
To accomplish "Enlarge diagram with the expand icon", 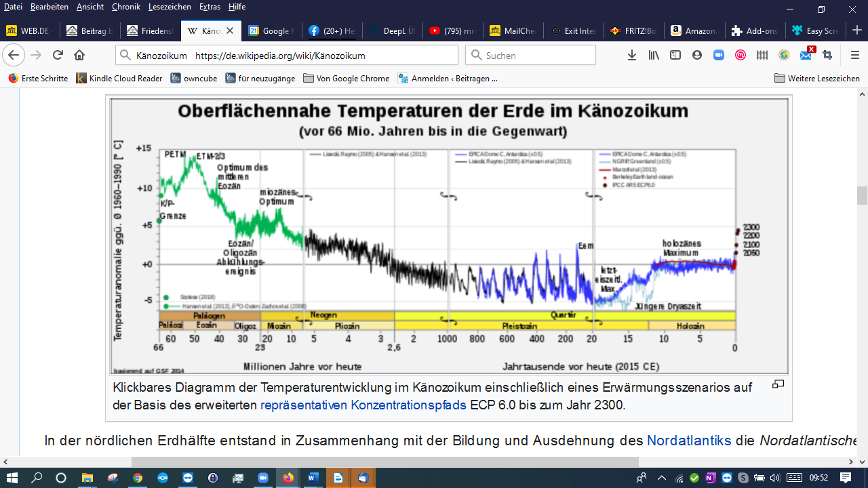I will pyautogui.click(x=778, y=384).
